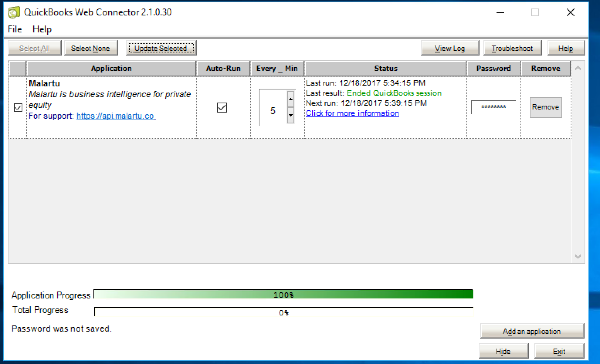600x364 pixels.
Task: Increase the Every Min interval with up arrow
Action: point(291,99)
